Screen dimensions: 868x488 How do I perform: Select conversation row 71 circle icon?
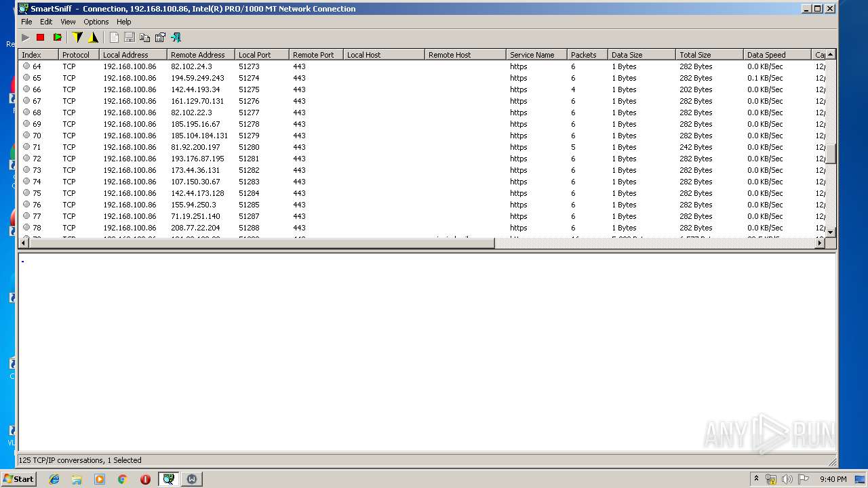pos(26,147)
